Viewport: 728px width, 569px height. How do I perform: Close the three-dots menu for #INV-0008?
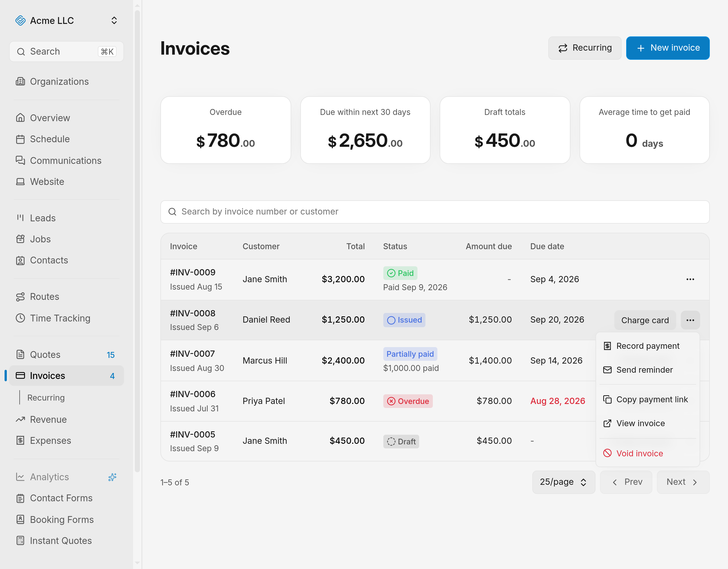tap(690, 320)
